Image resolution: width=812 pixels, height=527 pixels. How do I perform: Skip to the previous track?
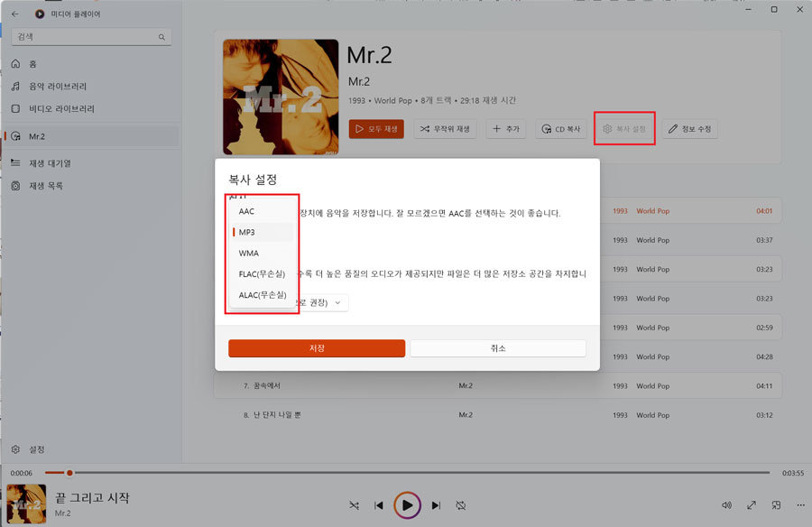pos(380,505)
